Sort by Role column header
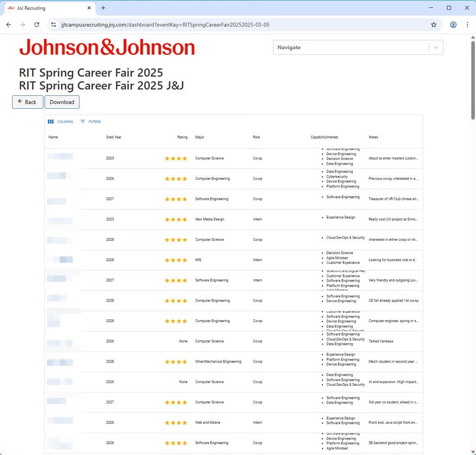The height and width of the screenshot is (455, 476). (257, 137)
